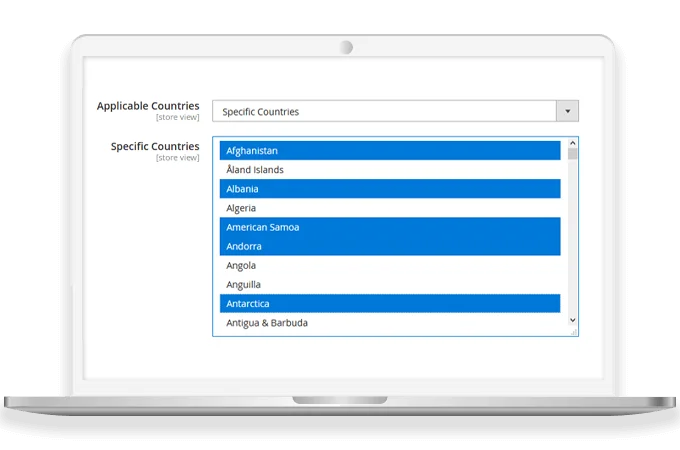Click the laptop webcam at top
Screen dimensions: 680x450
(x=346, y=47)
